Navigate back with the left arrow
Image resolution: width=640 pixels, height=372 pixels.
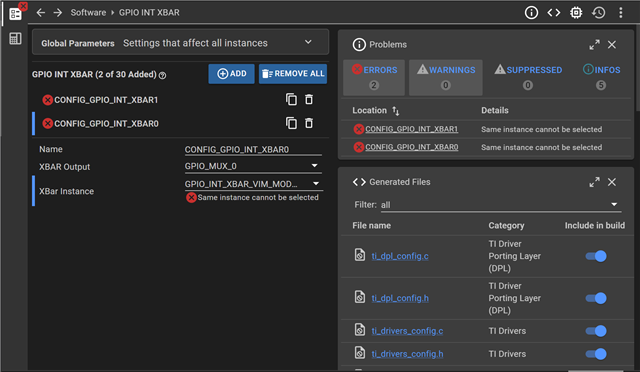pyautogui.click(x=40, y=13)
